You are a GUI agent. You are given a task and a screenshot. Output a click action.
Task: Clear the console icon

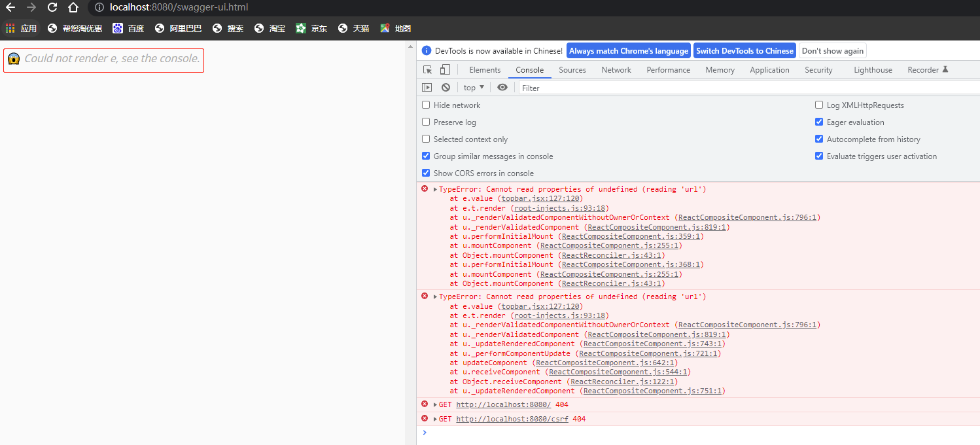pyautogui.click(x=446, y=87)
